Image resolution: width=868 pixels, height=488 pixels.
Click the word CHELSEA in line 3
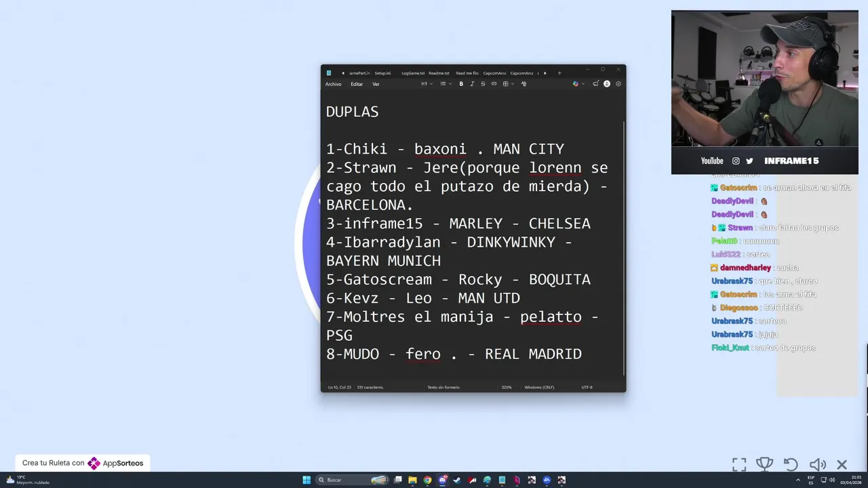coord(559,224)
